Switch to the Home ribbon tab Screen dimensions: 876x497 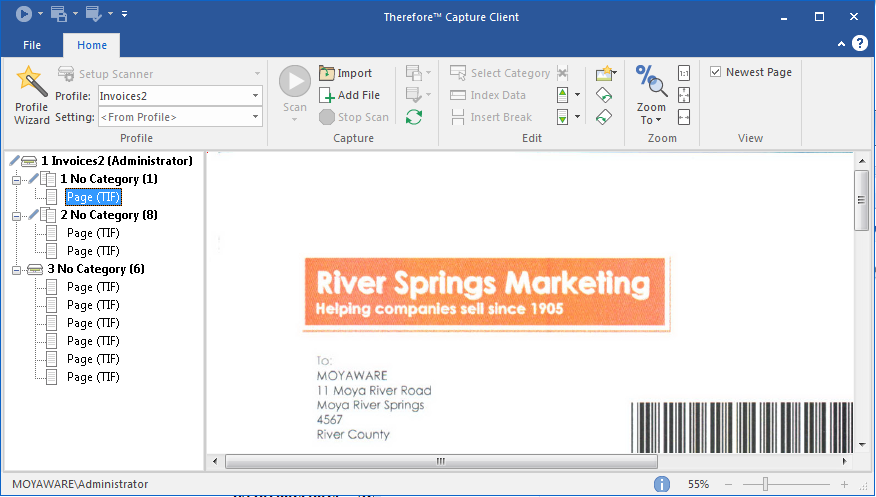(91, 45)
